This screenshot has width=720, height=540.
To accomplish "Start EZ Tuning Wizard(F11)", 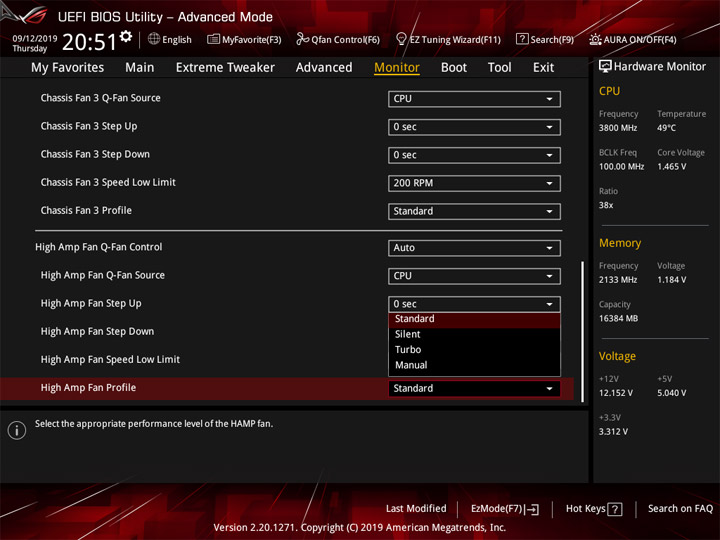I will [448, 39].
